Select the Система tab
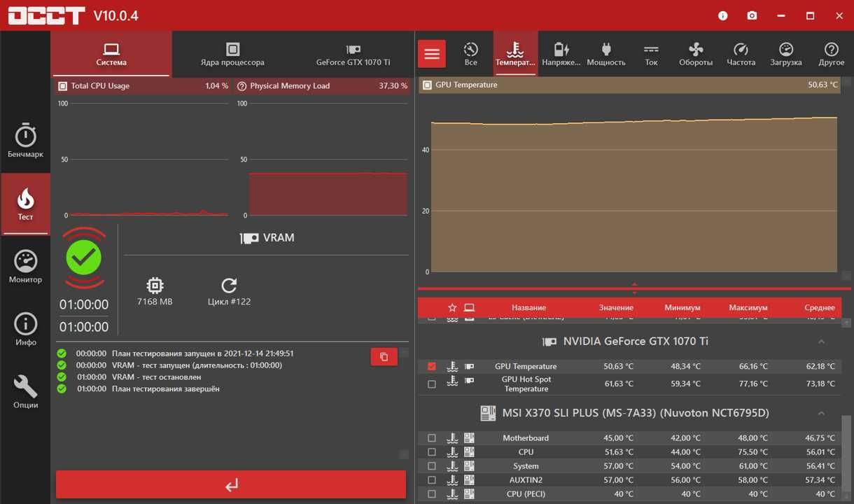Image resolution: width=854 pixels, height=504 pixels. [x=111, y=54]
